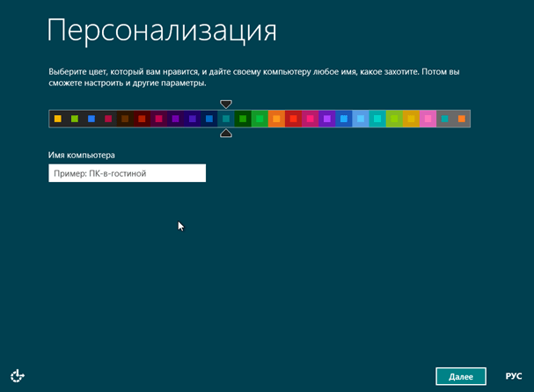The image size is (534, 392).
Task: Open the Ease of Access icon
Action: tap(18, 375)
